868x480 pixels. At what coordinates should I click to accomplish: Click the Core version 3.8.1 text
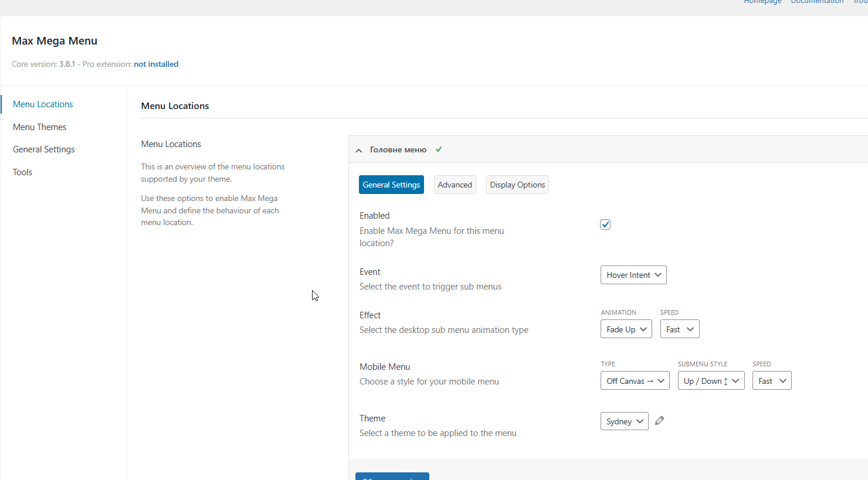pyautogui.click(x=43, y=64)
